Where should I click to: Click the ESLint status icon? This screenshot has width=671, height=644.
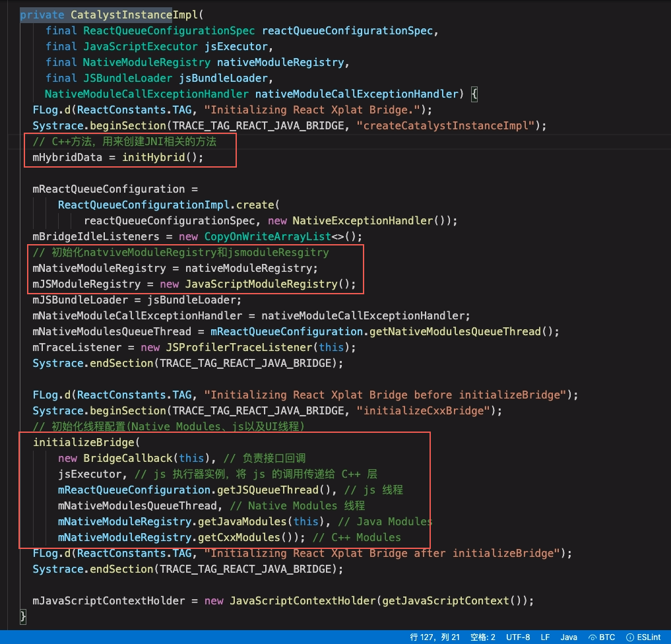coord(644,637)
